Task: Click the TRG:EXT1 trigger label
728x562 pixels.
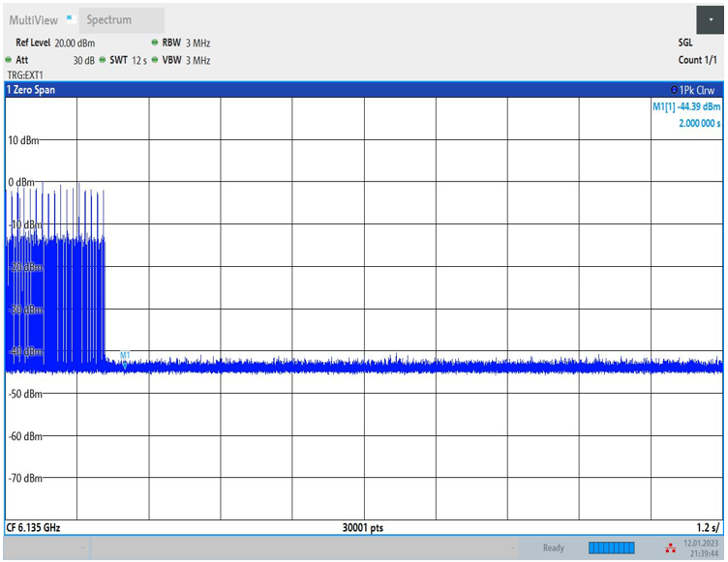Action: (x=26, y=74)
